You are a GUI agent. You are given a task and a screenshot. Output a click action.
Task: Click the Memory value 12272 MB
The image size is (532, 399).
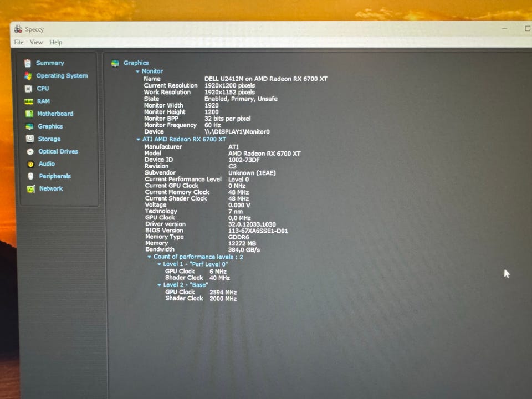[x=242, y=244]
